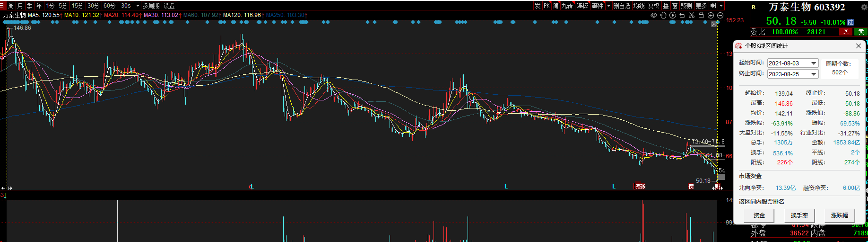Click the MA10 yellow moving average label
868x242 pixels.
point(82,15)
